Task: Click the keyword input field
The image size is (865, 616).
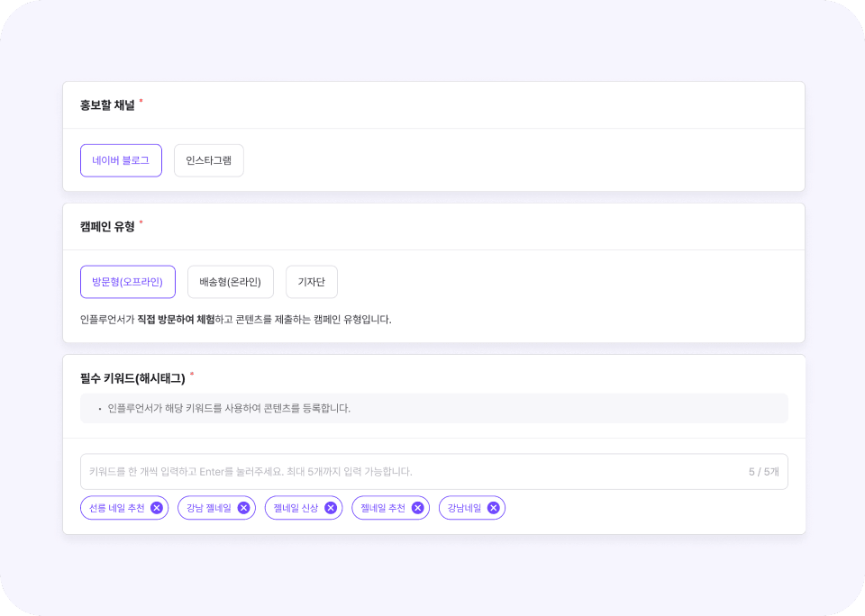Action: point(433,472)
